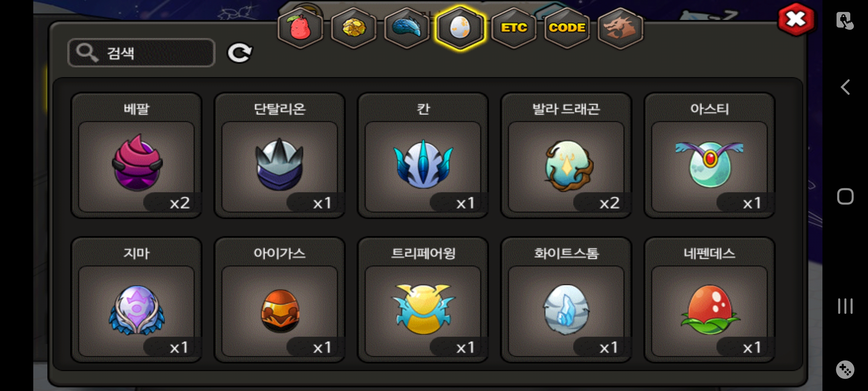Open the CODE tab

(567, 28)
